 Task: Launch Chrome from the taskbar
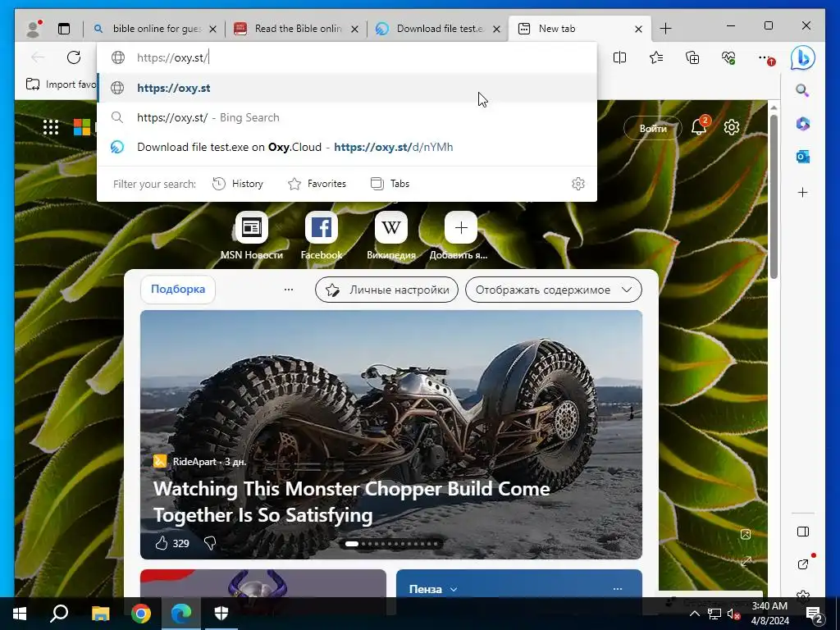coord(141,614)
